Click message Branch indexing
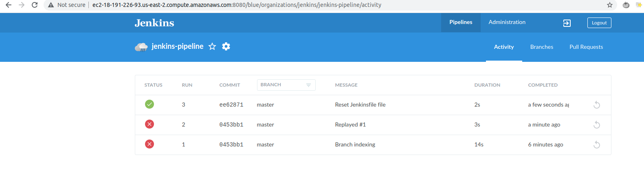The width and height of the screenshot is (644, 179). tap(355, 144)
